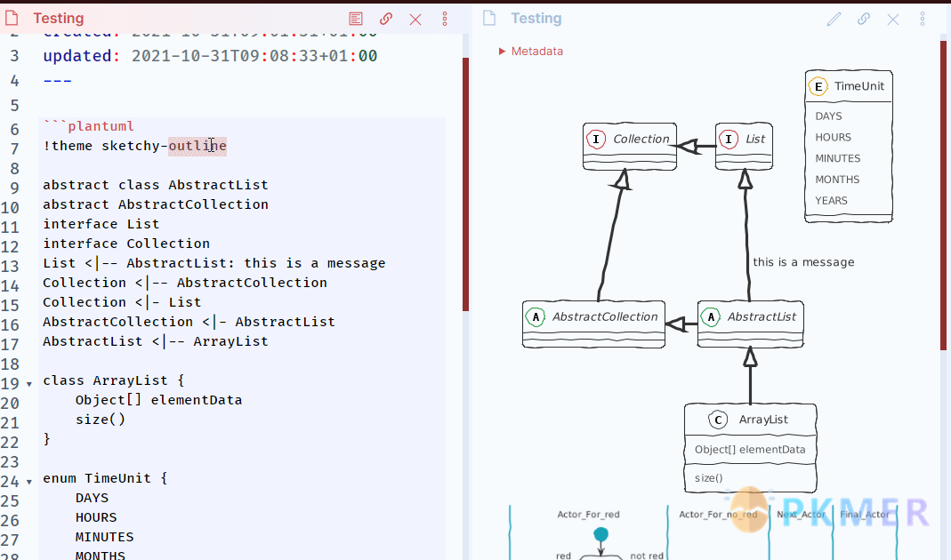Click the 'this is a message' diagram label
The height and width of the screenshot is (560, 951).
pyautogui.click(x=803, y=262)
